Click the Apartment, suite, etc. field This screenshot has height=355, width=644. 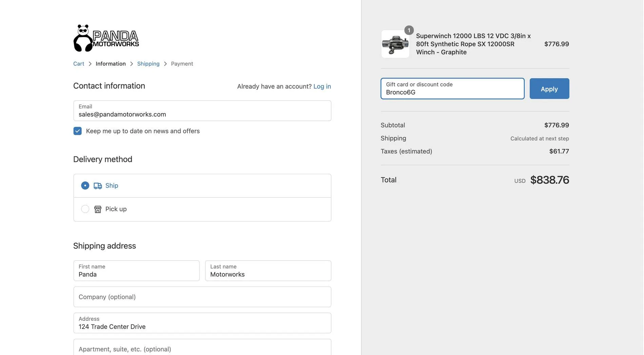(202, 347)
